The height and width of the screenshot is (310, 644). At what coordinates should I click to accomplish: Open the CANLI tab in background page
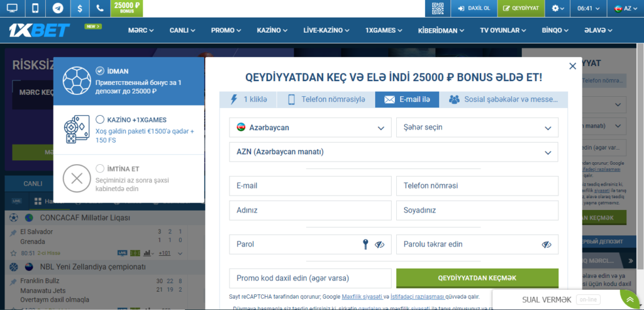point(33,184)
